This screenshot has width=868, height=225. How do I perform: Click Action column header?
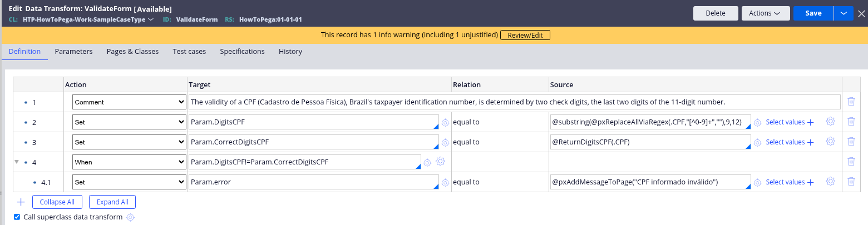click(x=76, y=85)
